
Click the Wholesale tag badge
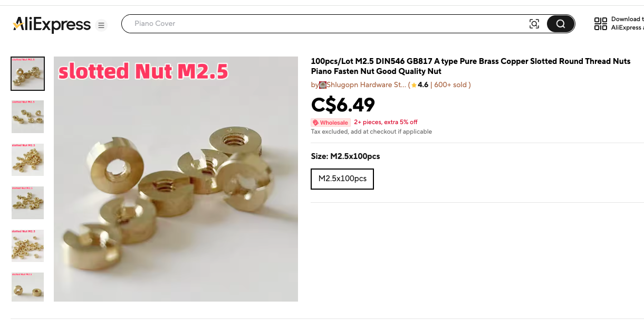[x=331, y=123]
